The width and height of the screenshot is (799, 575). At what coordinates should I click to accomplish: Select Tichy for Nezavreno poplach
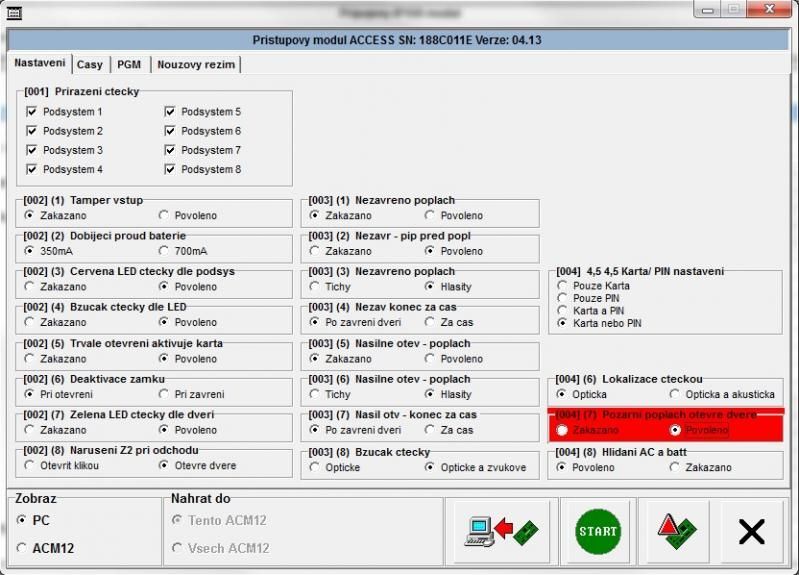(x=316, y=287)
